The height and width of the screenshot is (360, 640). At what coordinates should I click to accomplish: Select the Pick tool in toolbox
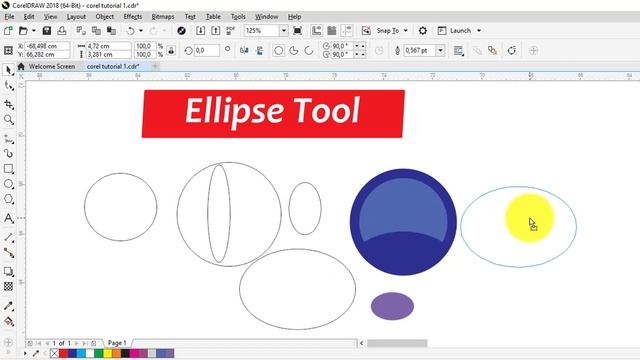click(x=8, y=70)
